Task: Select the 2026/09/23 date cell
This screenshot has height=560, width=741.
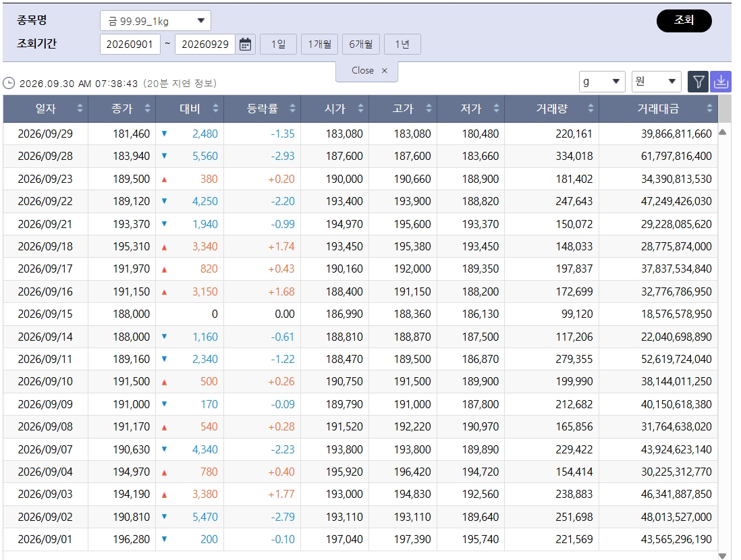Action: [x=45, y=179]
